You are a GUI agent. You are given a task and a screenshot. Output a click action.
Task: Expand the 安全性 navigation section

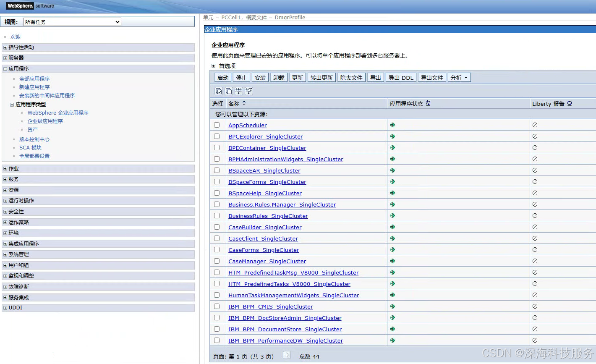[5, 212]
